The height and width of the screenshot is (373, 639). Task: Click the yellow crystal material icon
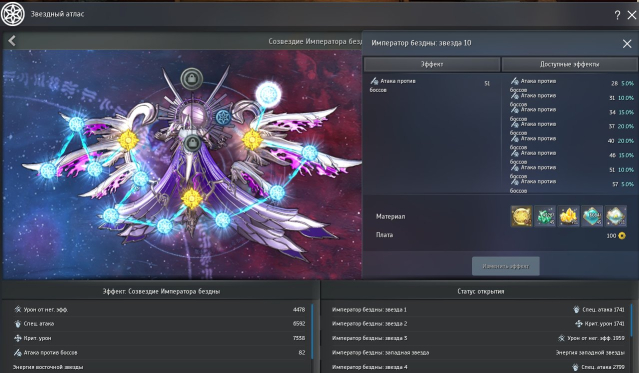click(x=568, y=216)
